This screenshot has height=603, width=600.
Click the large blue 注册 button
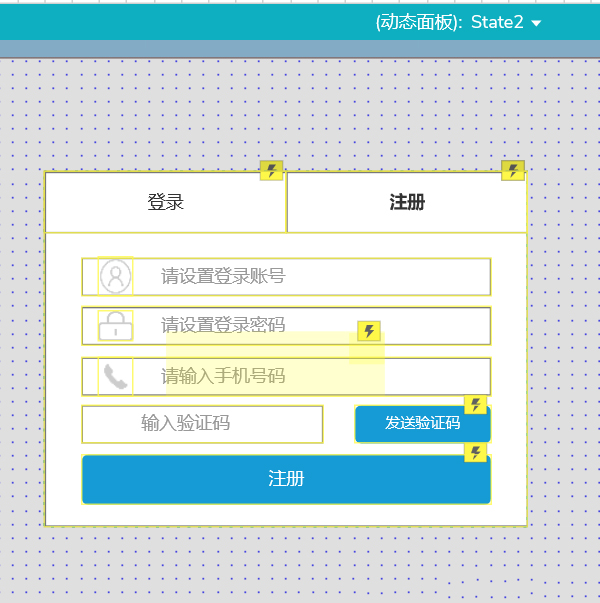coord(286,479)
